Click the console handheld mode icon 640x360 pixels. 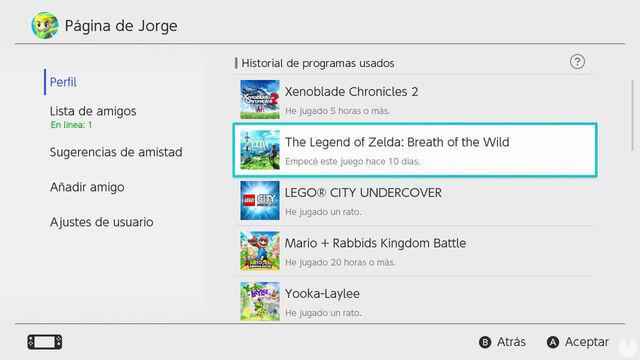coord(45,342)
